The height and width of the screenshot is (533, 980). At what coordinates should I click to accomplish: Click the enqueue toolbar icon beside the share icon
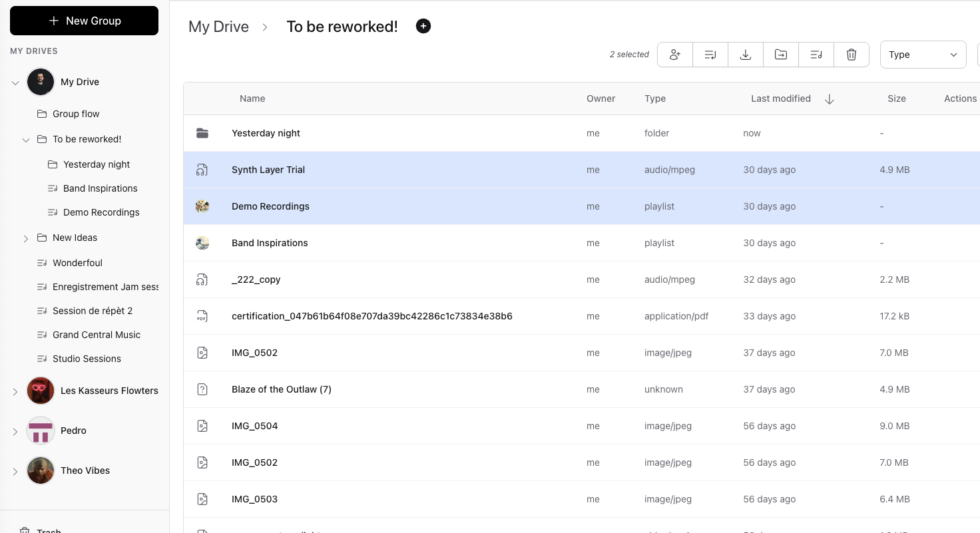click(x=710, y=54)
